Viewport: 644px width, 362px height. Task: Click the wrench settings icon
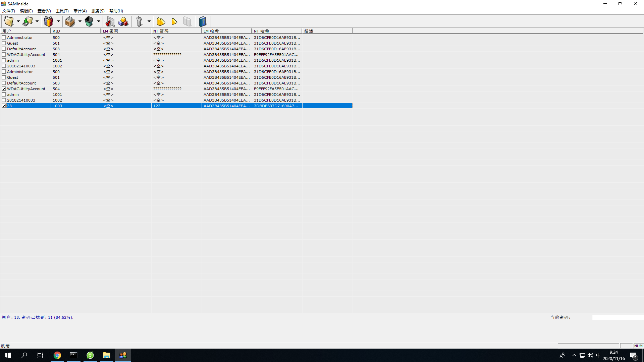[x=139, y=21]
